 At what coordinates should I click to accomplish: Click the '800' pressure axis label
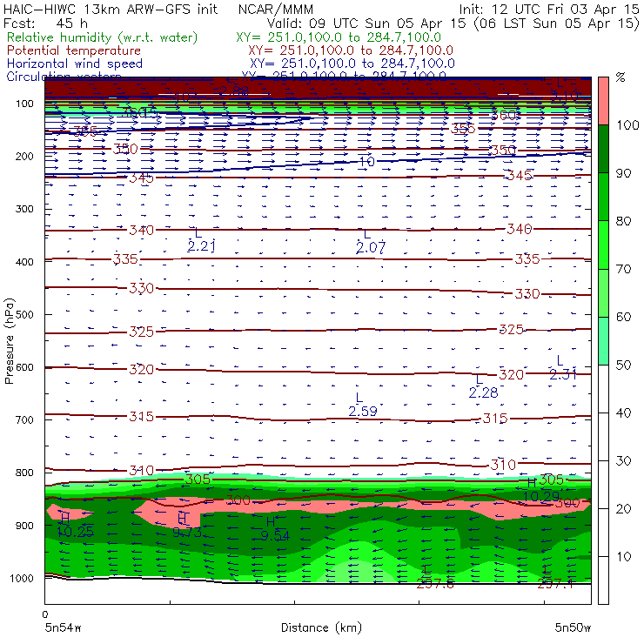(x=24, y=473)
